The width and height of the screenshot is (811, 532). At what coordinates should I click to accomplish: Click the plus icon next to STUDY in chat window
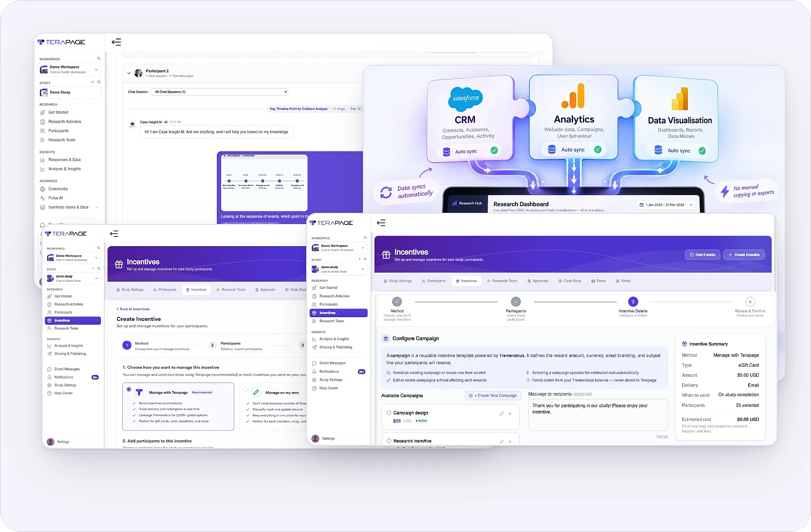point(93,82)
